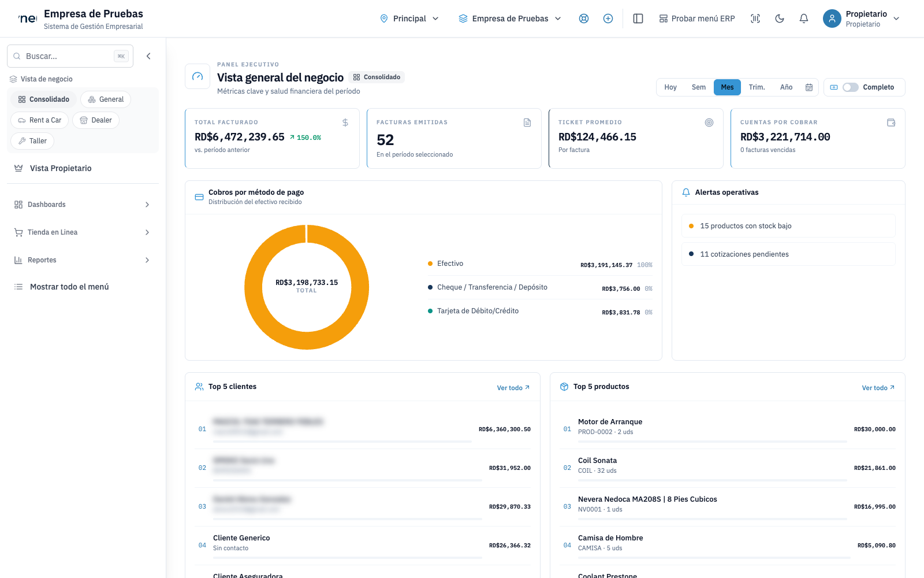Screen dimensions: 924x578
Task: Select the Dealer view chip
Action: click(x=96, y=120)
